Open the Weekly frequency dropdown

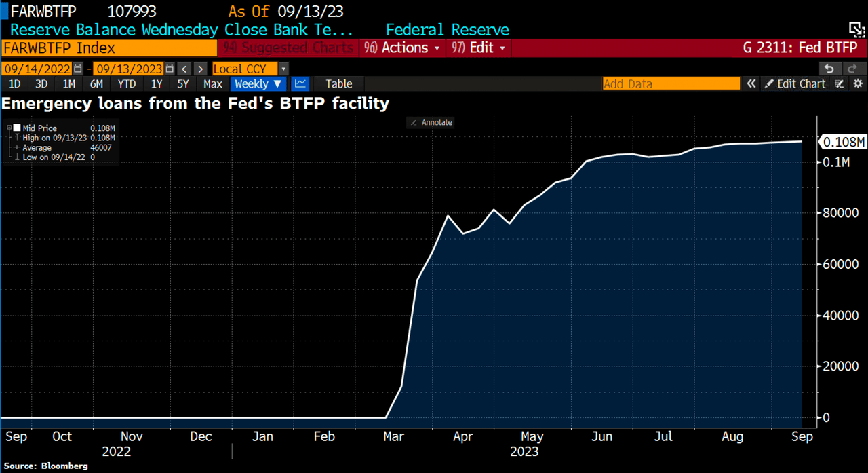click(258, 83)
